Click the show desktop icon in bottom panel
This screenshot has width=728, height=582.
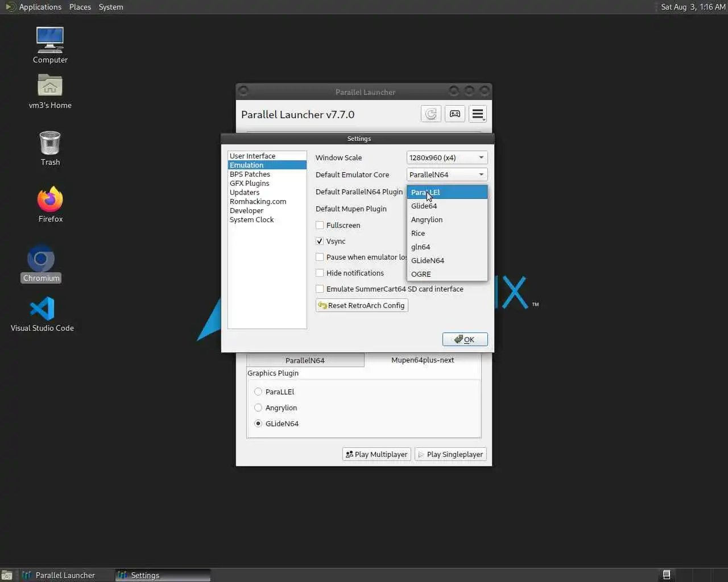[x=7, y=575]
